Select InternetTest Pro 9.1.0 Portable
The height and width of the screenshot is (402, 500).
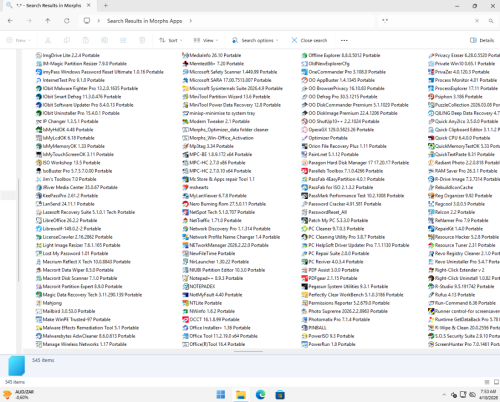click(x=70, y=80)
